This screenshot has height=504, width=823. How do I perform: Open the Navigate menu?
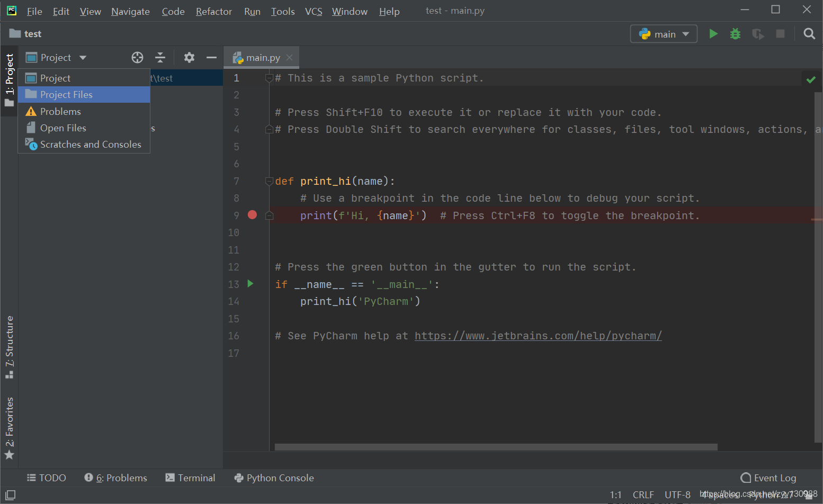[130, 11]
